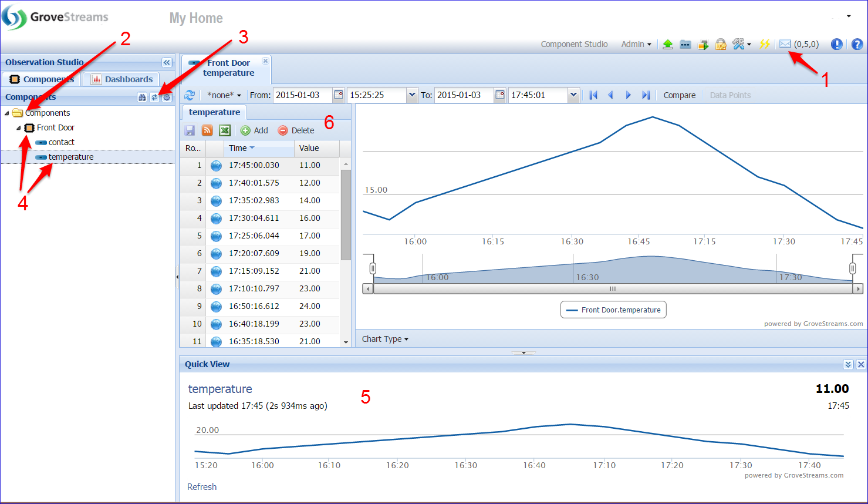Collapse the Quick View panel
868x504 pixels.
[x=848, y=364]
